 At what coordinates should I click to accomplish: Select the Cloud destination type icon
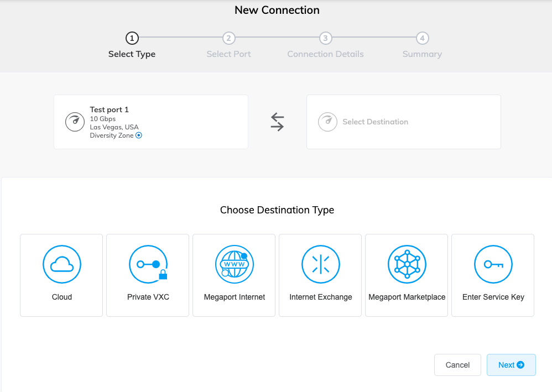tap(61, 264)
